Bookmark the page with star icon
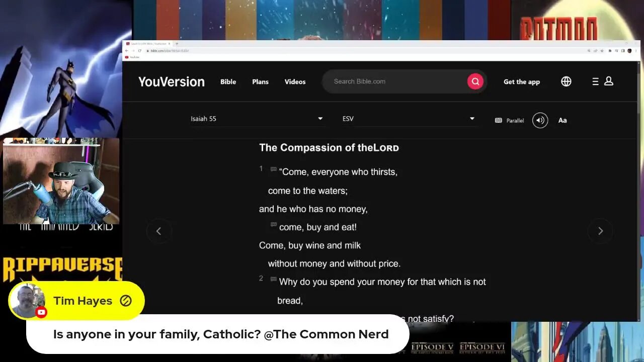644x362 pixels. [x=602, y=51]
